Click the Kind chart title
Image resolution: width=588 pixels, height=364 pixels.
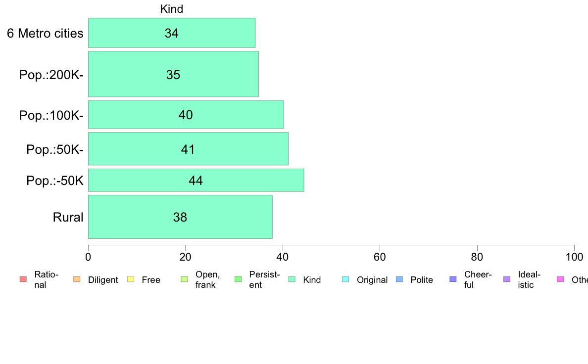172,9
